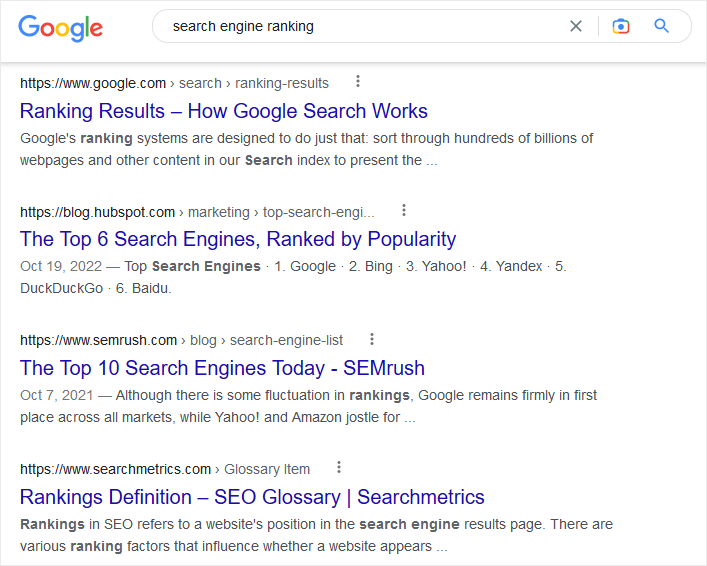Image resolution: width=707 pixels, height=566 pixels.
Task: Open options menu for google.com result
Action: tap(358, 82)
